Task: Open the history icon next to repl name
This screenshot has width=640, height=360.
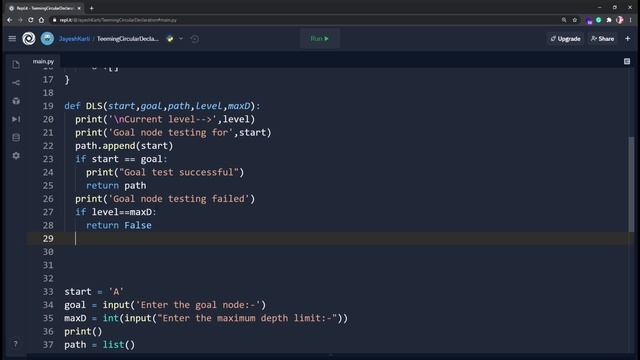Action: point(195,39)
